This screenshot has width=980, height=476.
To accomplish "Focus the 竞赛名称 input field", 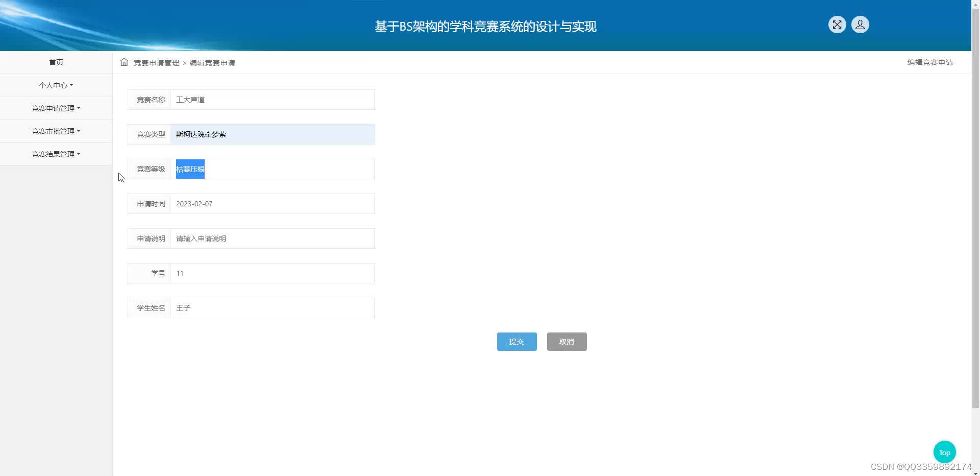I will (273, 100).
